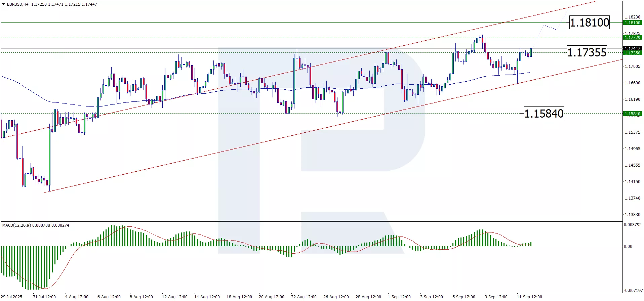
Task: Click the 22 Aug 12:00 time axis label
Action: 304,297
